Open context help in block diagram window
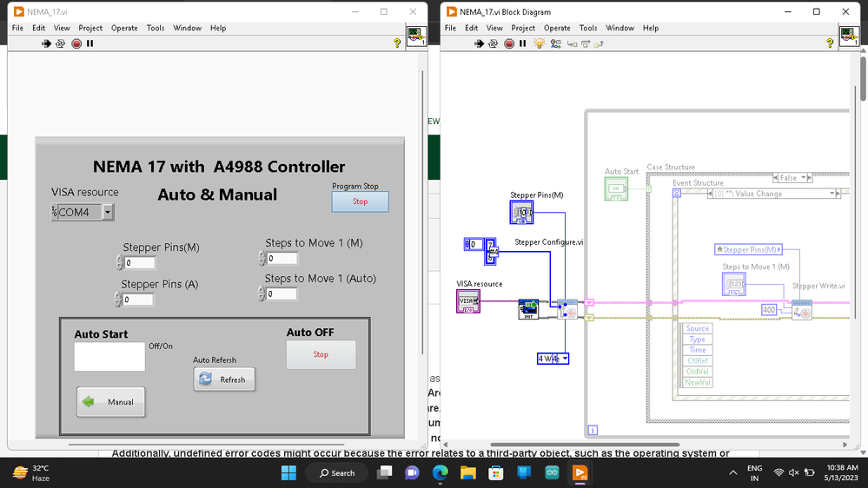This screenshot has width=868, height=488. coord(832,43)
